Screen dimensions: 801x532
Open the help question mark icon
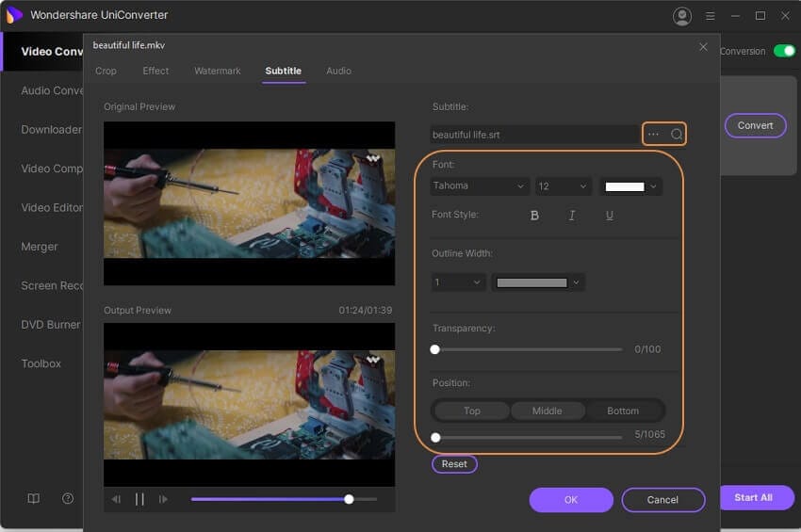click(68, 499)
